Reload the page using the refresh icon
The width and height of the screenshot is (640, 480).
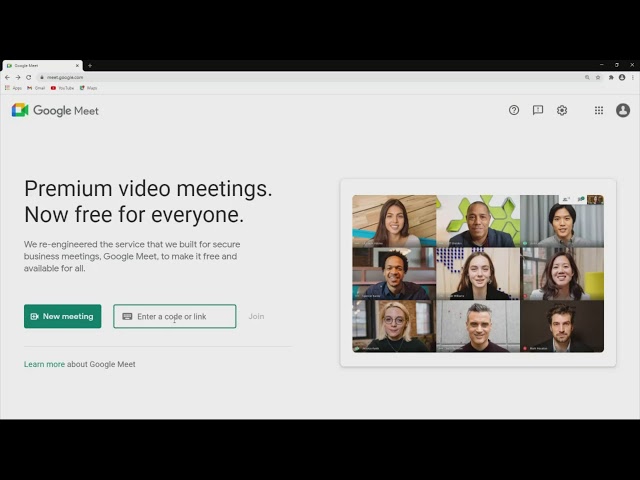(x=28, y=77)
